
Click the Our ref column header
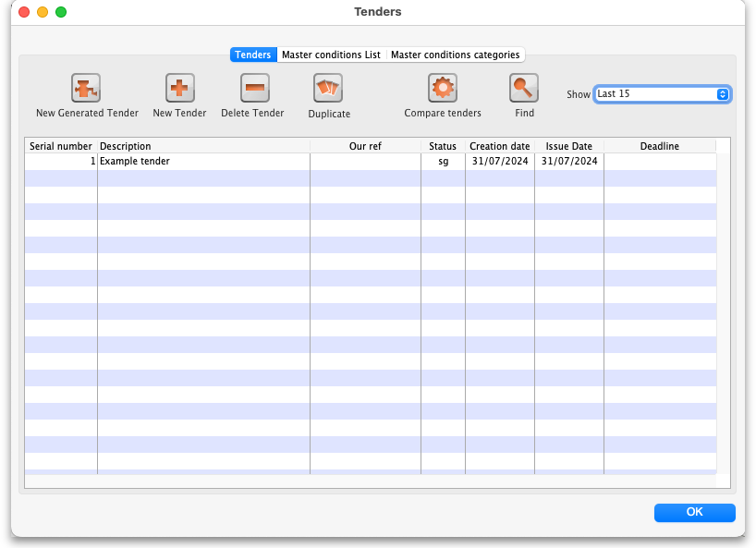365,146
